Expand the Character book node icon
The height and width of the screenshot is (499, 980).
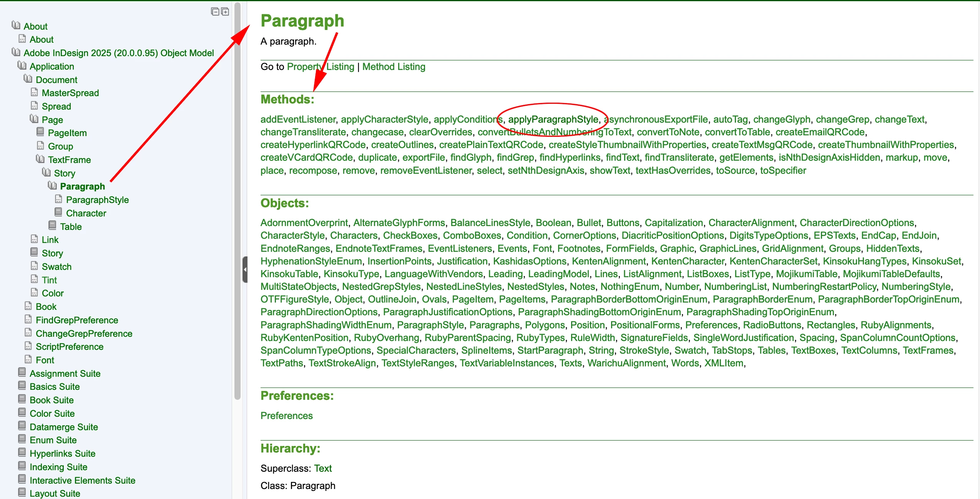(58, 212)
